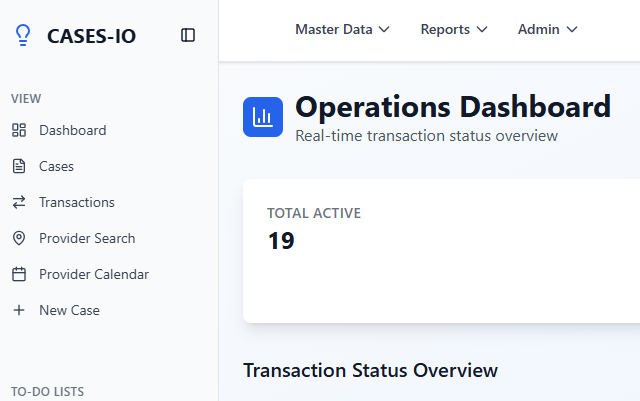Click the Cases document icon
640x401 pixels.
[19, 166]
